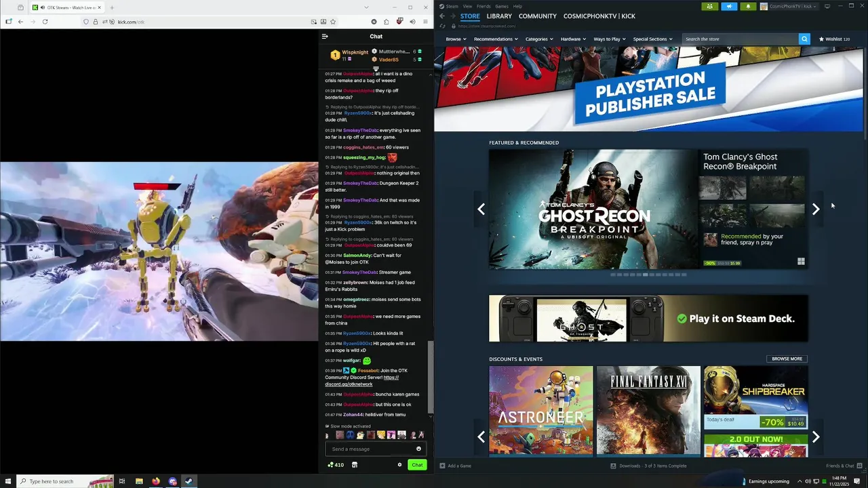Open a new browser tab
The width and height of the screenshot is (868, 488).
click(112, 7)
